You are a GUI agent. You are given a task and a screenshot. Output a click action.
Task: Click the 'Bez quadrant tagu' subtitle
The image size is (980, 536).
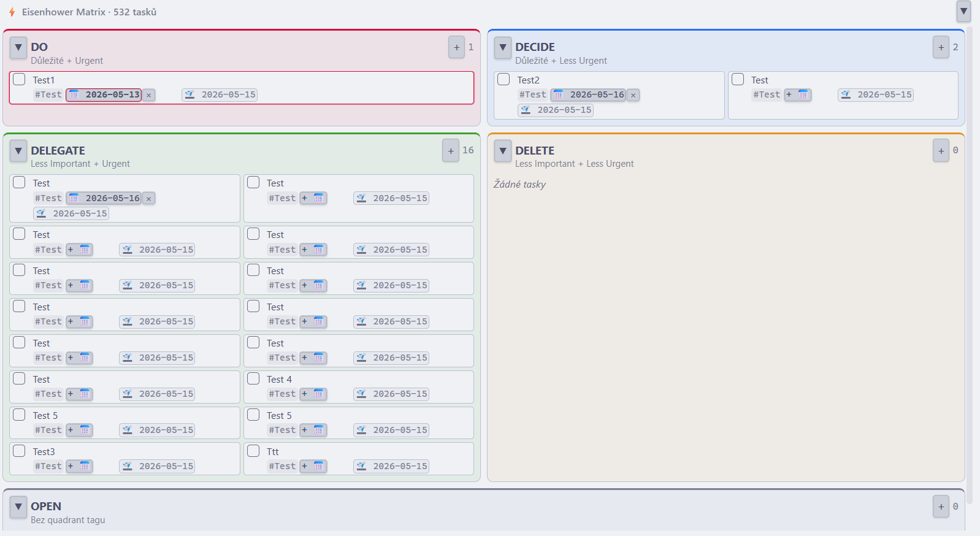68,520
